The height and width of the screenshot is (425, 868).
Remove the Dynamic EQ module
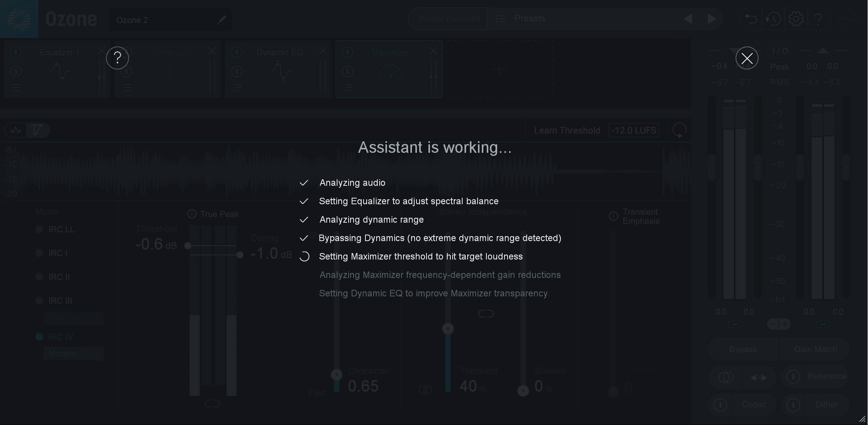(323, 51)
